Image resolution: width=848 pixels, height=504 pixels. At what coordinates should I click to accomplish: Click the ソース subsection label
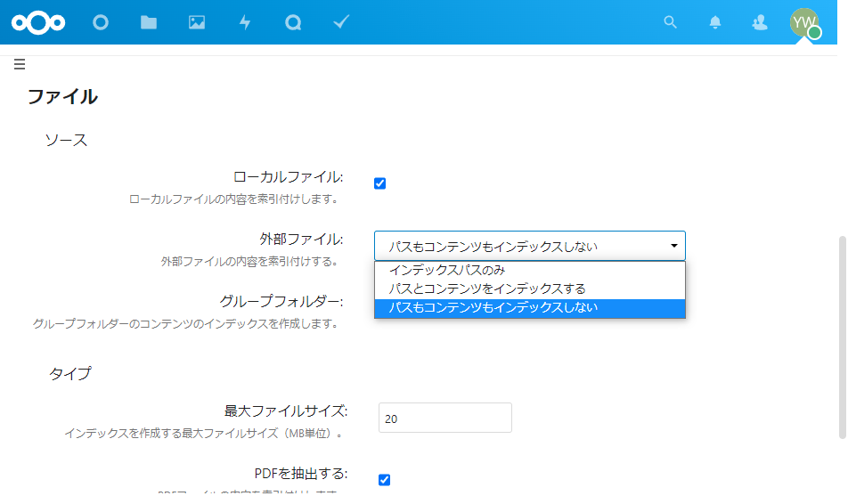coord(66,140)
